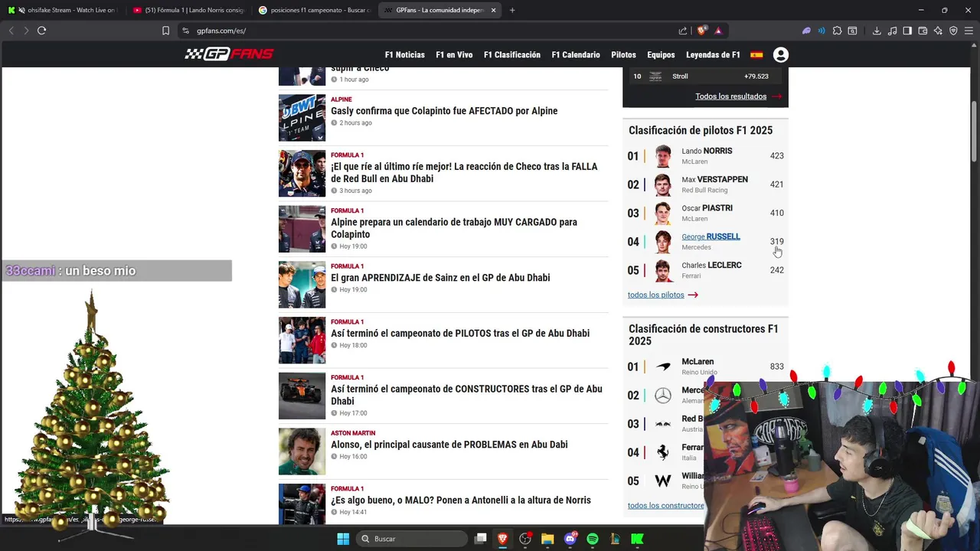Open George Russell driver link
The height and width of the screenshot is (551, 980).
click(710, 236)
